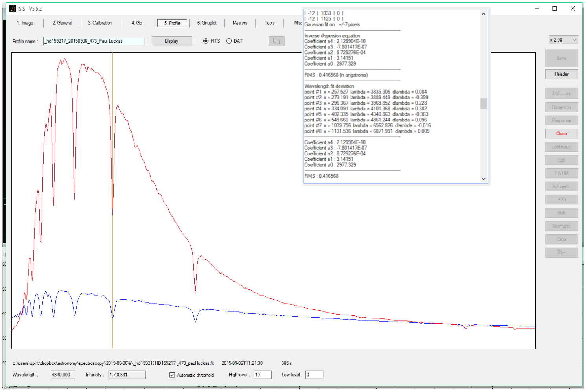Click the copy icon button beside DAT
This screenshot has height=392, width=587.
[x=276, y=41]
